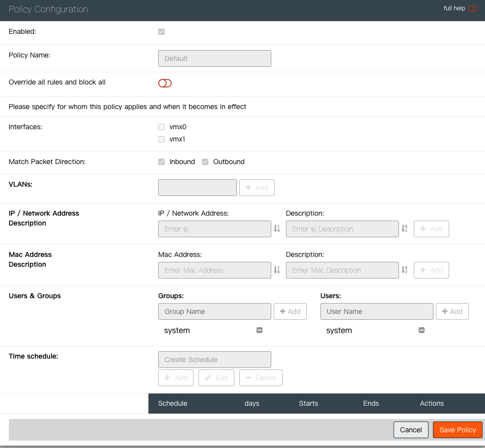Screen dimensions: 485x448
Task: Toggle Inbound packet direction checkbox
Action: pyautogui.click(x=161, y=162)
